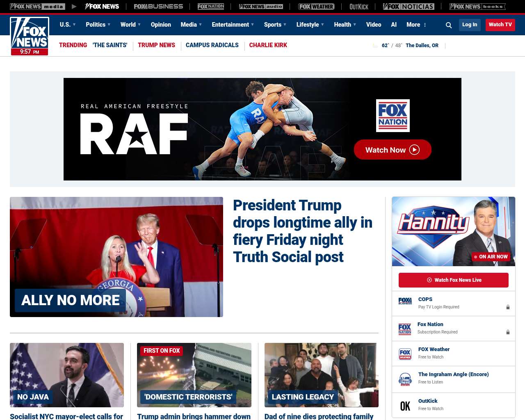Open Fox News Media network logo

click(37, 7)
